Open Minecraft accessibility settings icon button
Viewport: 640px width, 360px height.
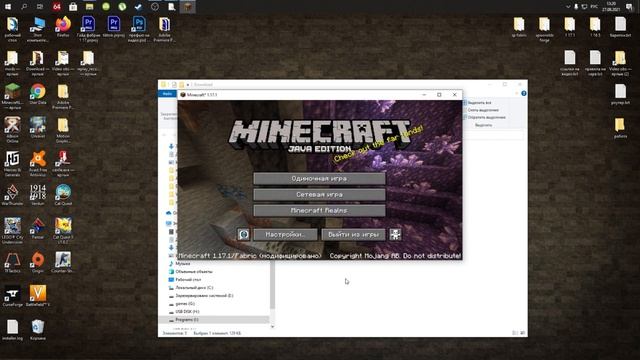tap(395, 234)
